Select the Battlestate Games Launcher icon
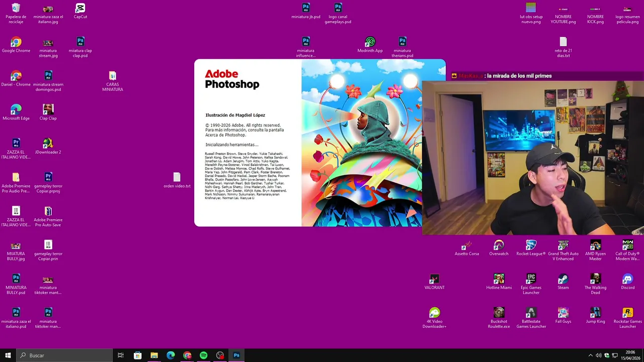Image resolution: width=644 pixels, height=362 pixels. coord(531,318)
